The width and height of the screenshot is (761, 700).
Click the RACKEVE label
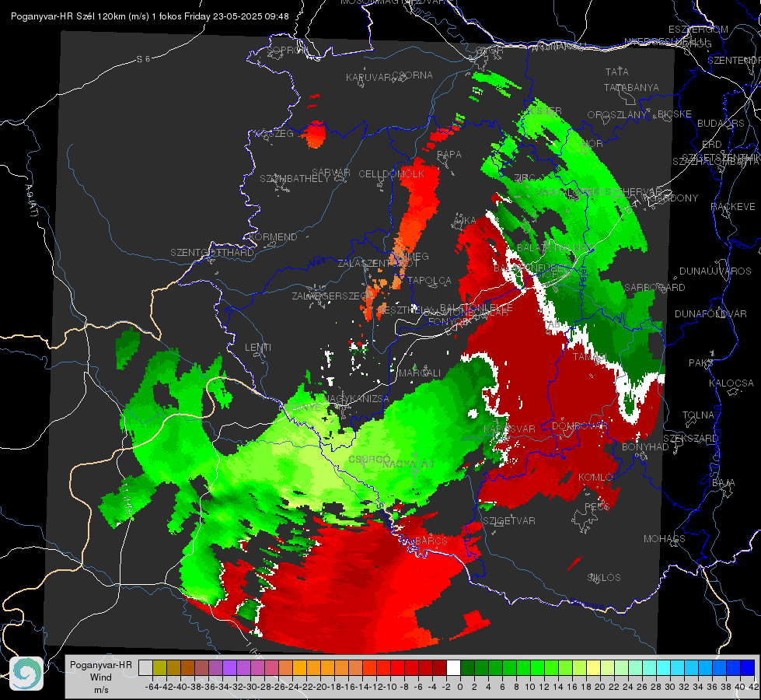pyautogui.click(x=733, y=207)
